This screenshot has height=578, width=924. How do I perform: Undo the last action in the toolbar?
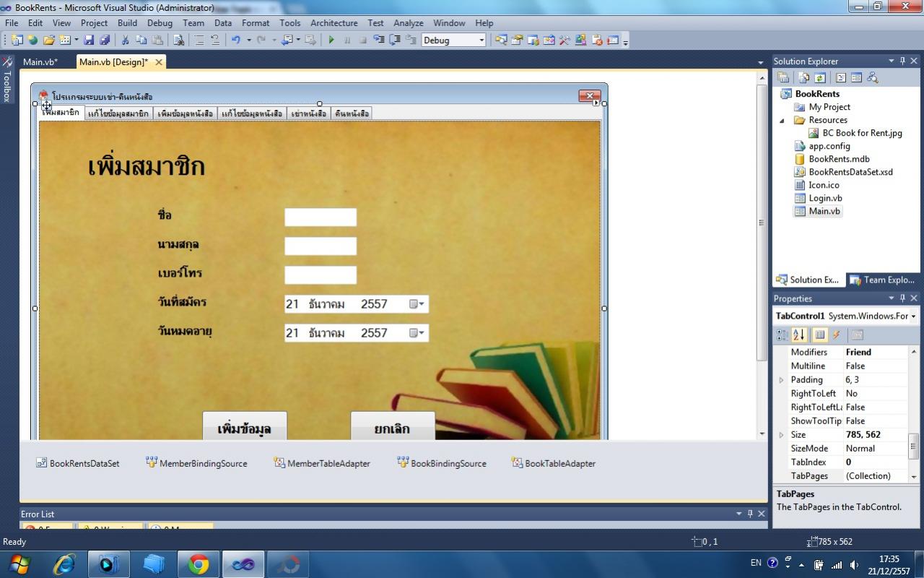click(x=235, y=40)
